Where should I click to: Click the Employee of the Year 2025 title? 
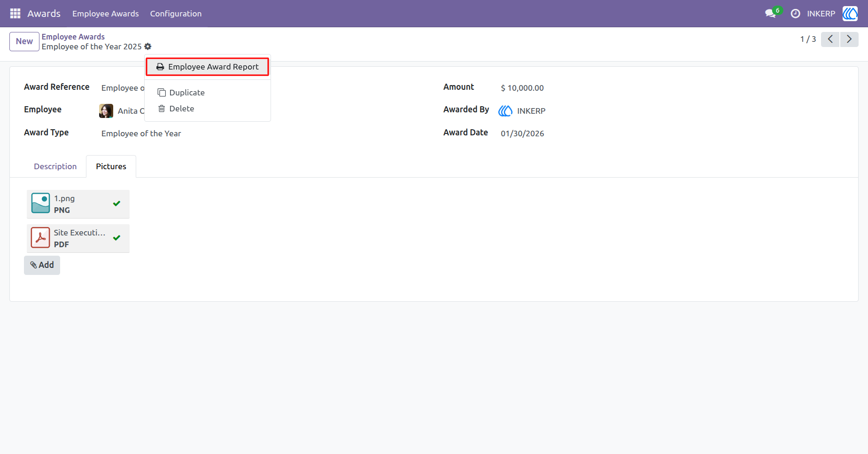tap(92, 47)
